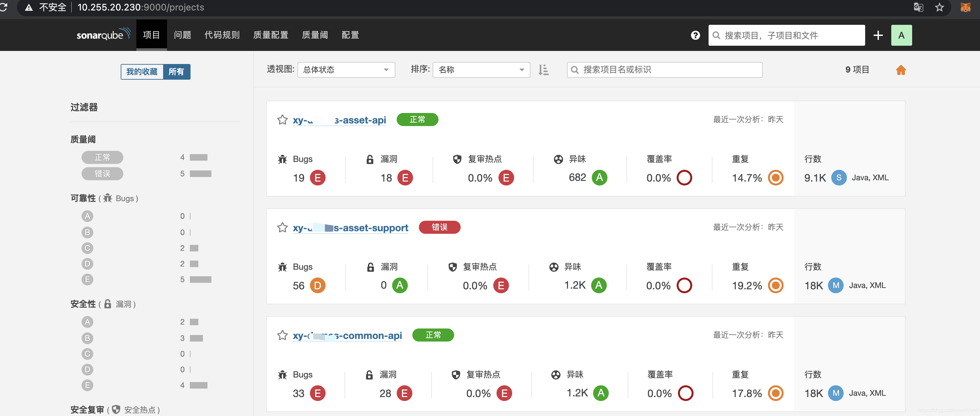Click the 19 Bugs count for asset-api

tap(299, 178)
